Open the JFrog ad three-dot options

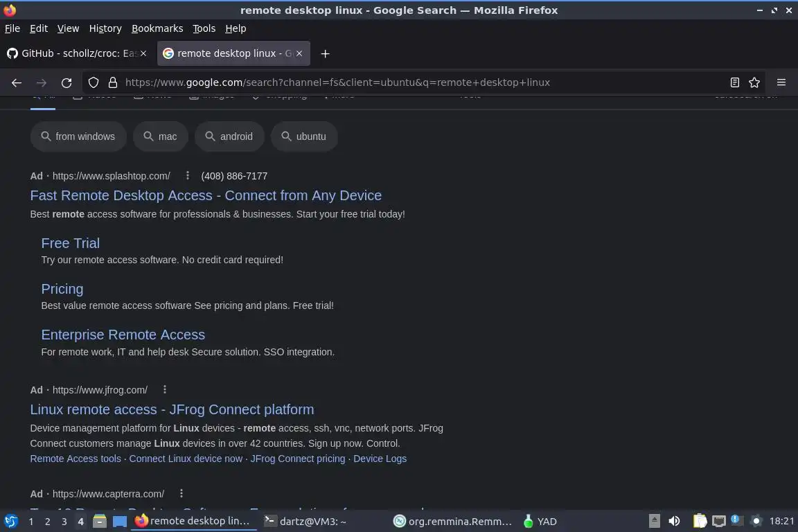tap(164, 389)
